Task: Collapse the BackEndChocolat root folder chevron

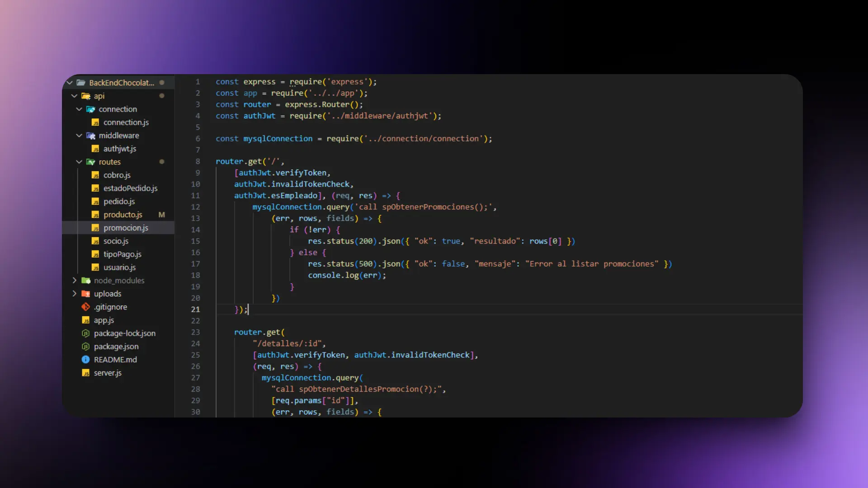Action: 70,83
